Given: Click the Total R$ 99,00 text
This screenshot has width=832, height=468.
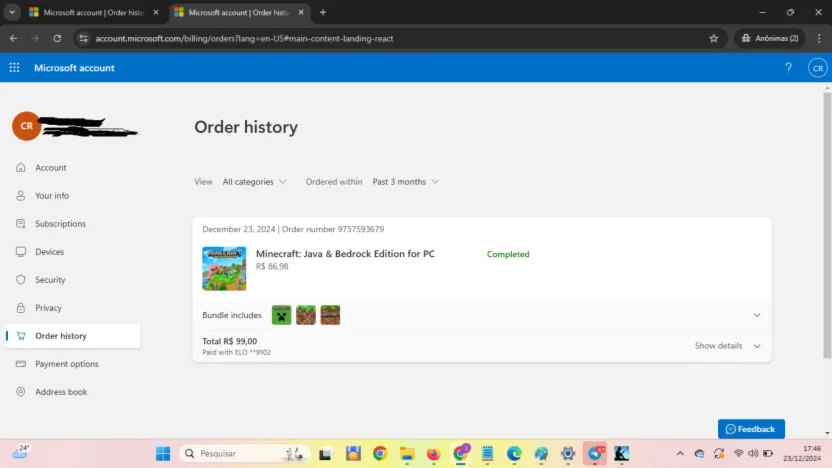Looking at the screenshot, I should (x=230, y=341).
